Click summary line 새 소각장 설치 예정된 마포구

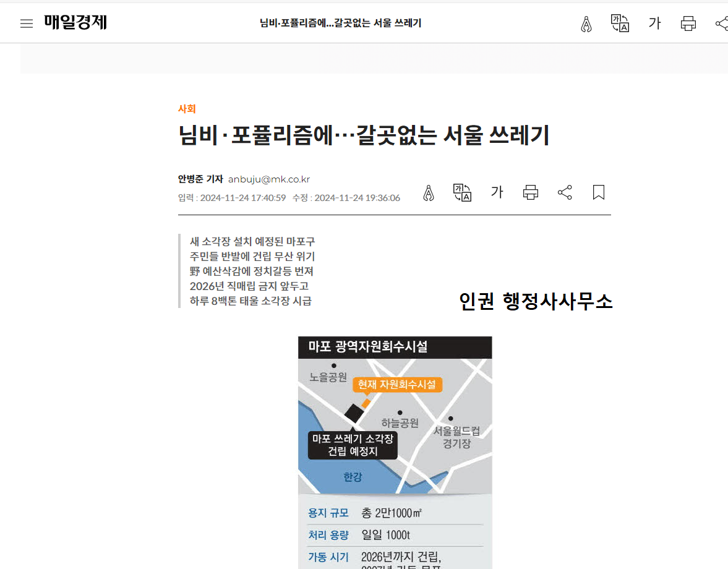pos(252,241)
